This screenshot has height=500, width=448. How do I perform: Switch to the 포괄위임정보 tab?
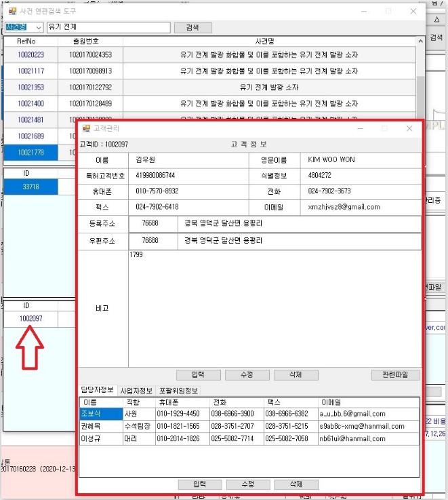click(x=179, y=391)
